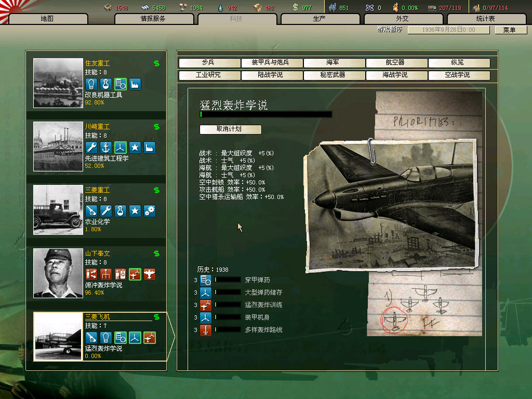Open the 地图 map tab
The width and height of the screenshot is (532, 399).
click(48, 19)
